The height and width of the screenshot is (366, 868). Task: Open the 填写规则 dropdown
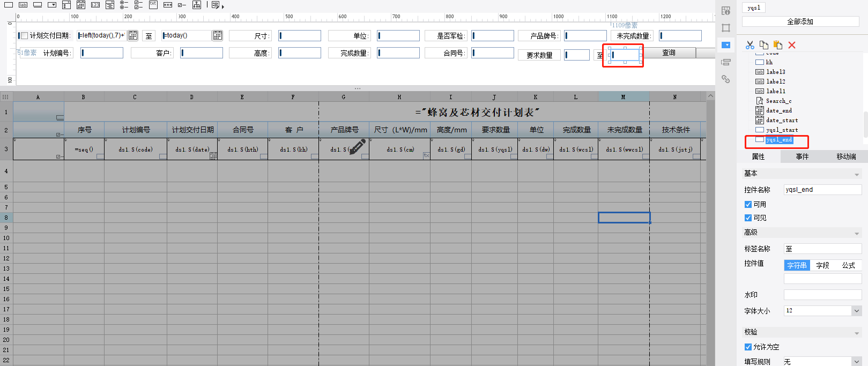856,362
